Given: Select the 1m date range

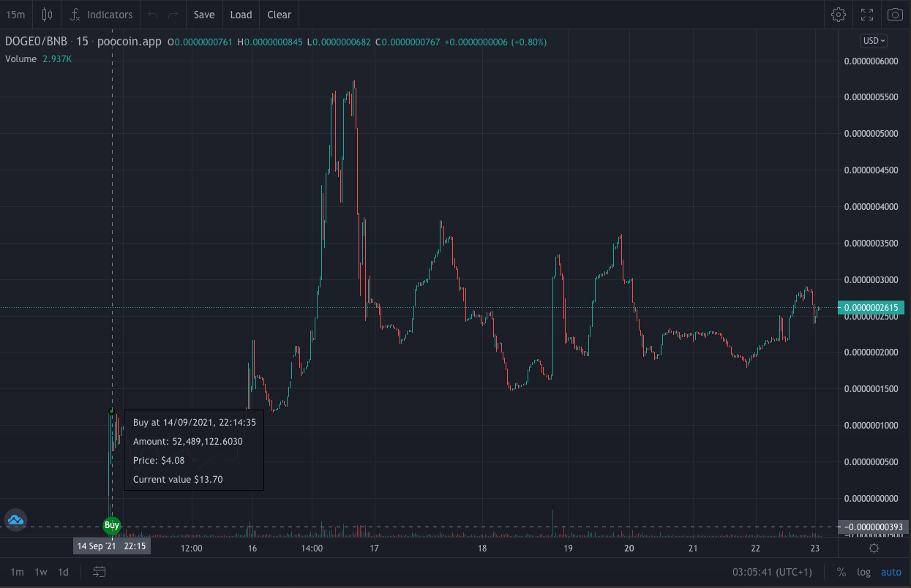Looking at the screenshot, I should [17, 572].
